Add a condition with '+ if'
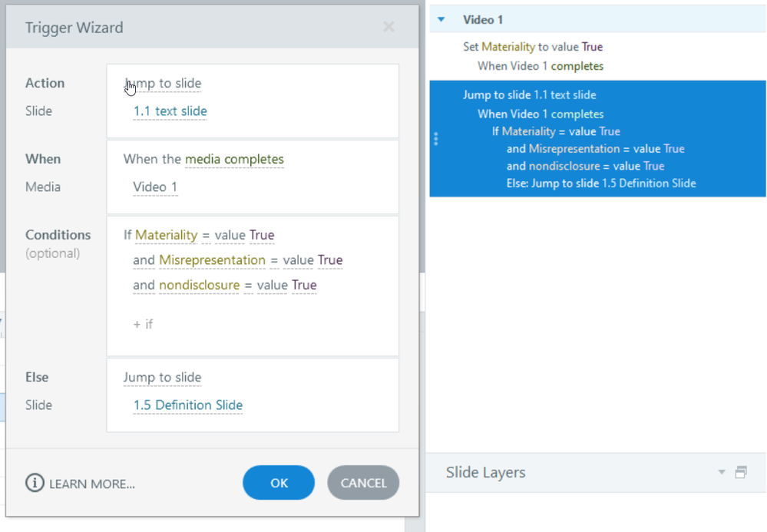The height and width of the screenshot is (532, 767). point(143,324)
